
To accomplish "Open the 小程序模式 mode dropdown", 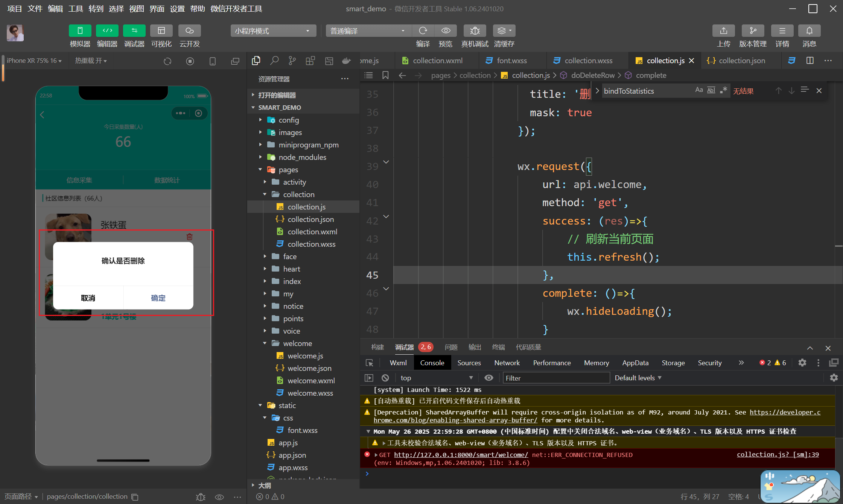I will point(273,31).
